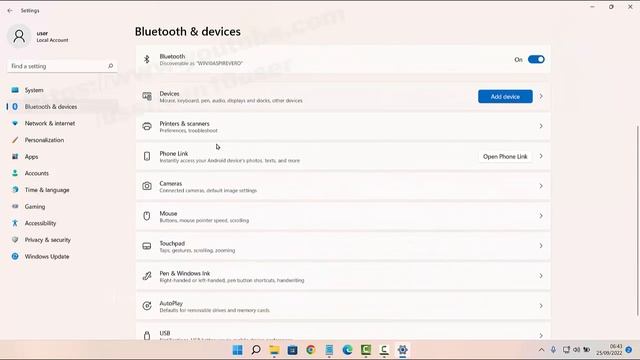Click the Touchpad title text
The width and height of the screenshot is (640, 360).
(x=172, y=243)
